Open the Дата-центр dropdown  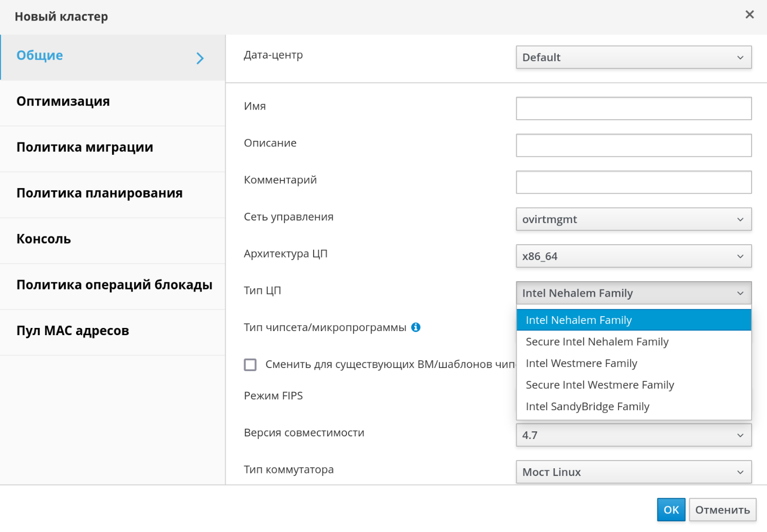point(633,58)
